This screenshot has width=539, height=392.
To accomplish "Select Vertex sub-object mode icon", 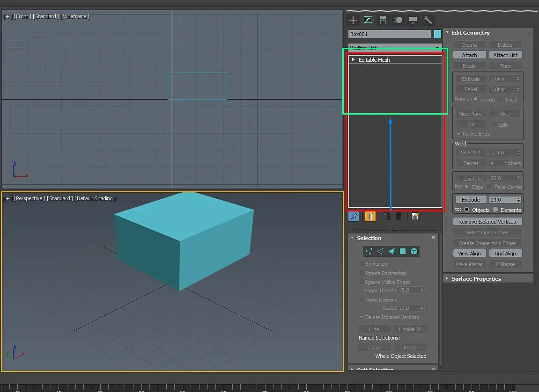I will pyautogui.click(x=369, y=251).
